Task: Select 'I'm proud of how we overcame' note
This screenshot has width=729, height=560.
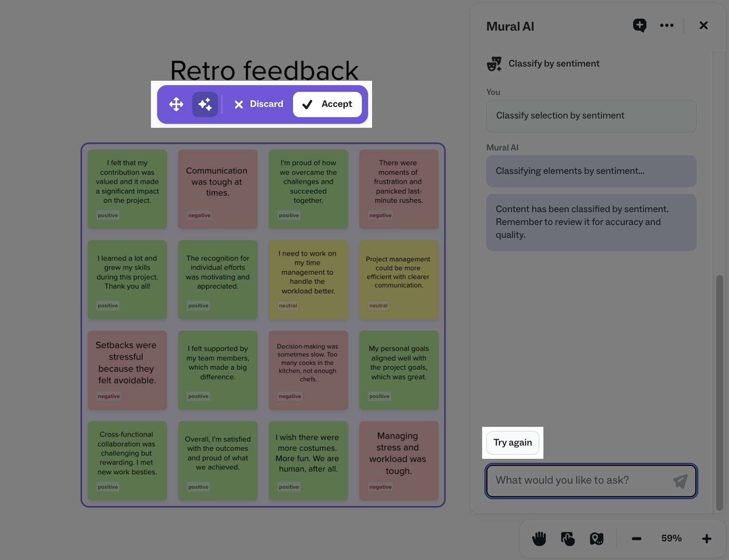Action: click(308, 189)
